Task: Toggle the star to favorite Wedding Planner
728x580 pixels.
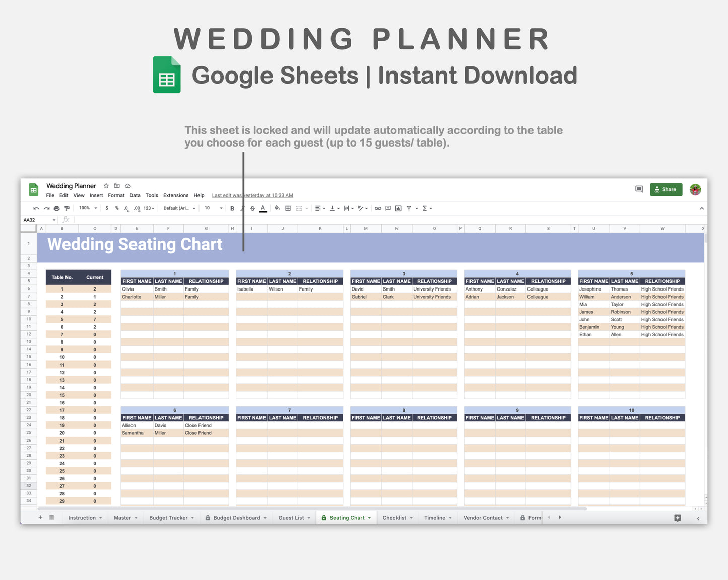Action: tap(106, 185)
